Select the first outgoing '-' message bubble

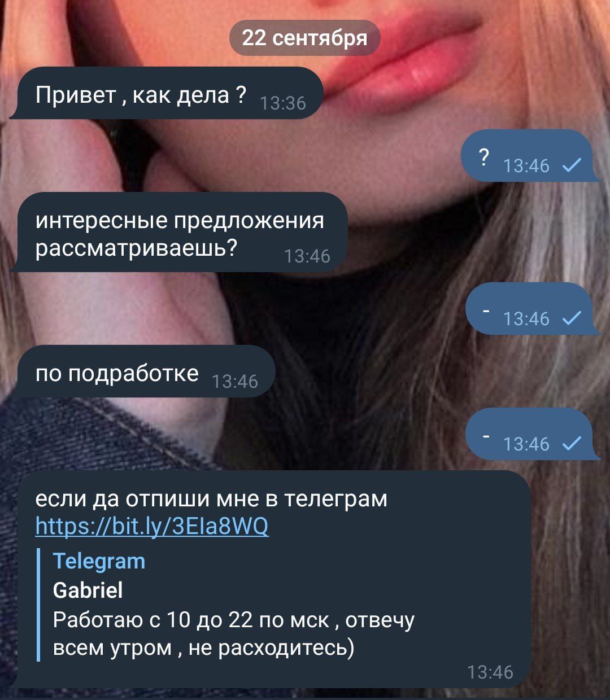pyautogui.click(x=533, y=309)
